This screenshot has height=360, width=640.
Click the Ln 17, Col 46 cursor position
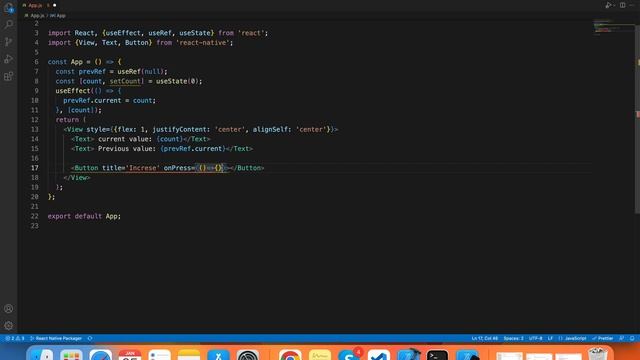click(x=484, y=338)
